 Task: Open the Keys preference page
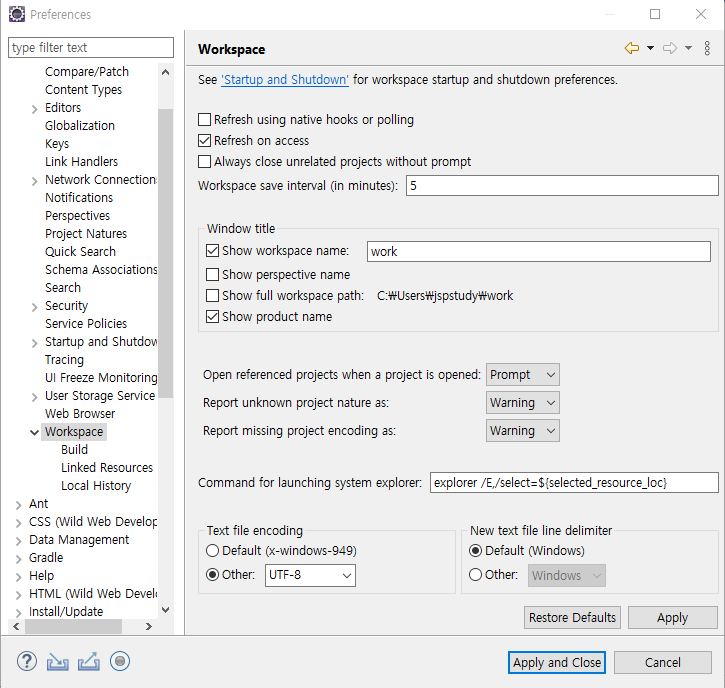click(x=57, y=144)
